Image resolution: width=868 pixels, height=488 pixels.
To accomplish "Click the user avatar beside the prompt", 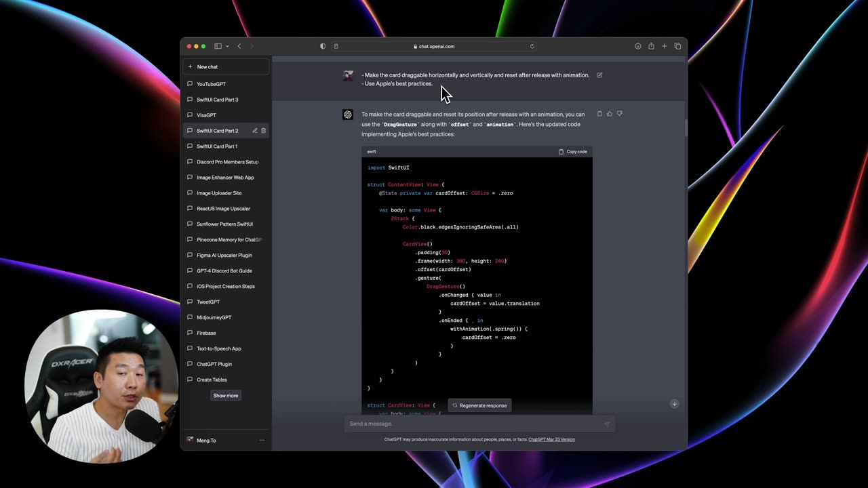I will (348, 76).
